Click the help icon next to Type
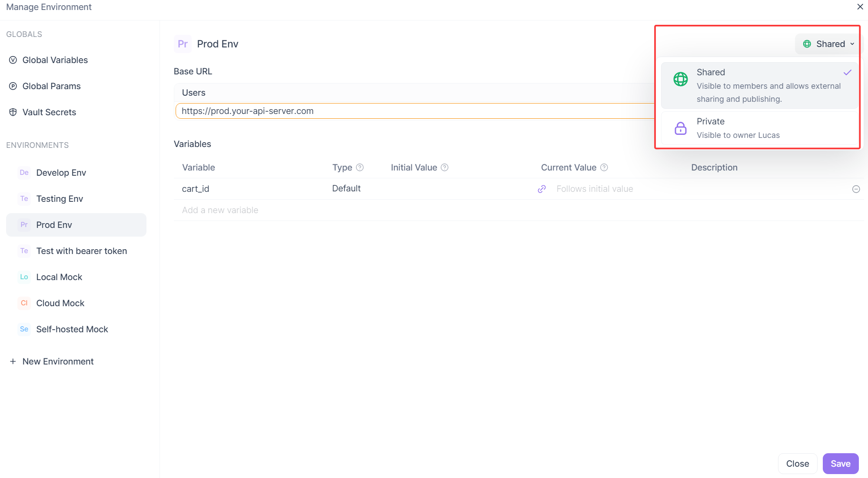Viewport: 868px width, 478px height. coord(359,167)
